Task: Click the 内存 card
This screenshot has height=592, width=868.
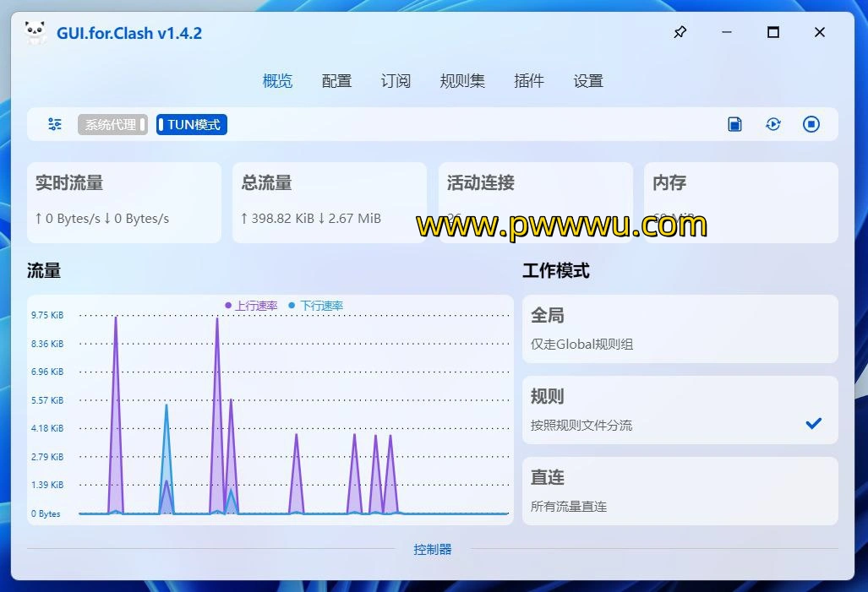Action: [x=740, y=203]
